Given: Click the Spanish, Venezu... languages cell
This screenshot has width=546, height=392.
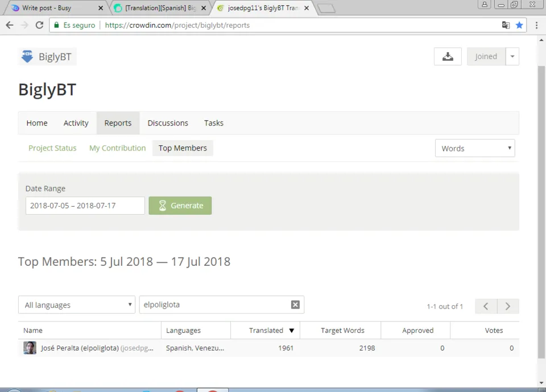Looking at the screenshot, I should click(x=195, y=348).
